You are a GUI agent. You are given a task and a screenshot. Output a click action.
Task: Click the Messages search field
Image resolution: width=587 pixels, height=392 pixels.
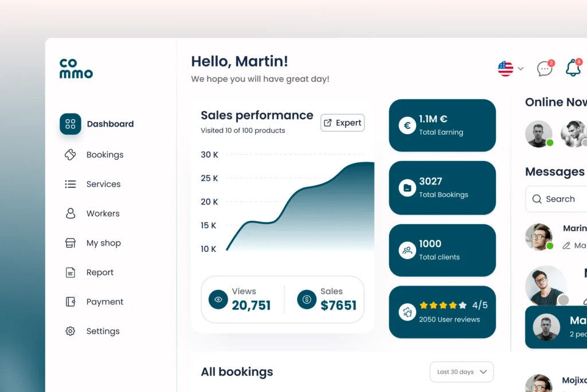(559, 199)
